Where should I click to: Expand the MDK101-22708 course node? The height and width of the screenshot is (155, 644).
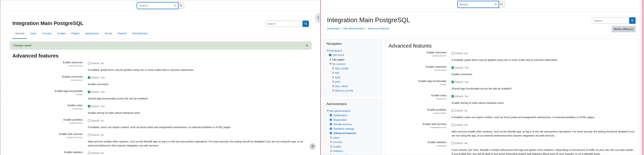[x=333, y=91]
